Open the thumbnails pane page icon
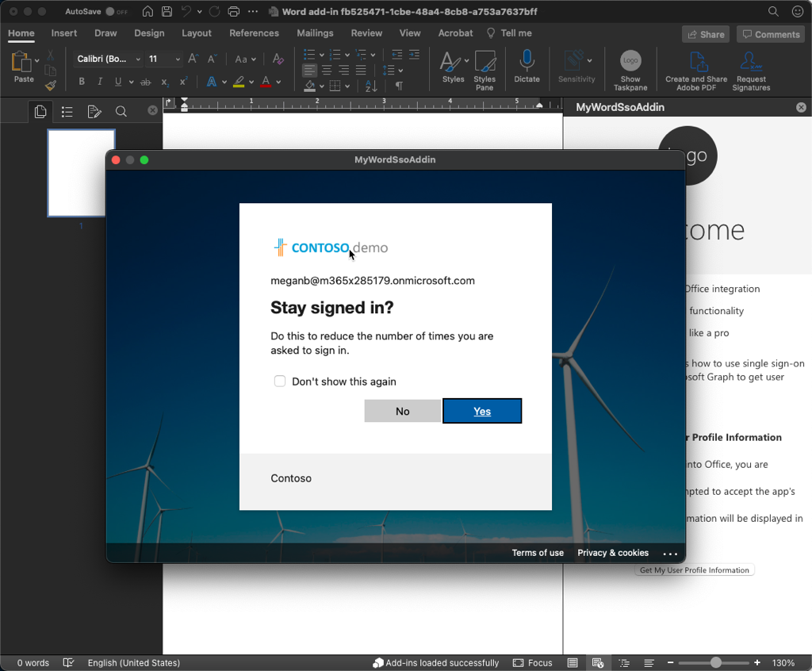Image resolution: width=812 pixels, height=671 pixels. (x=40, y=111)
